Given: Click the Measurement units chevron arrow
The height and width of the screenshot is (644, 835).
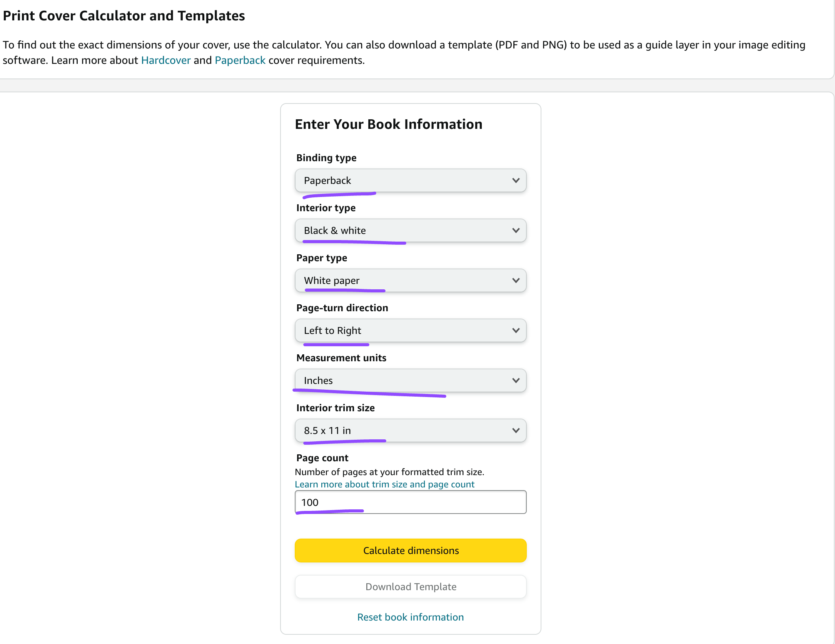Looking at the screenshot, I should pyautogui.click(x=516, y=380).
